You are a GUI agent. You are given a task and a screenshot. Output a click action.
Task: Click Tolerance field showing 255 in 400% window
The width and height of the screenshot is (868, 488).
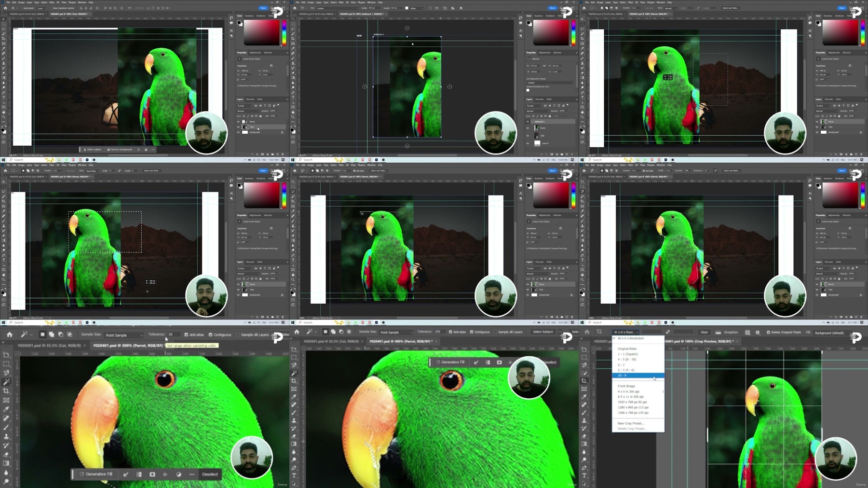click(x=439, y=332)
